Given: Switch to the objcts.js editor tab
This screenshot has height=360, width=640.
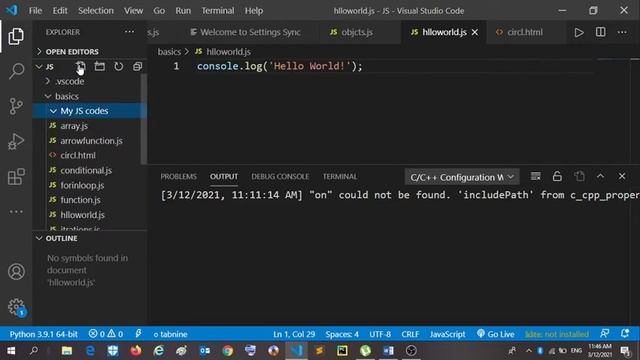Looking at the screenshot, I should [x=356, y=32].
